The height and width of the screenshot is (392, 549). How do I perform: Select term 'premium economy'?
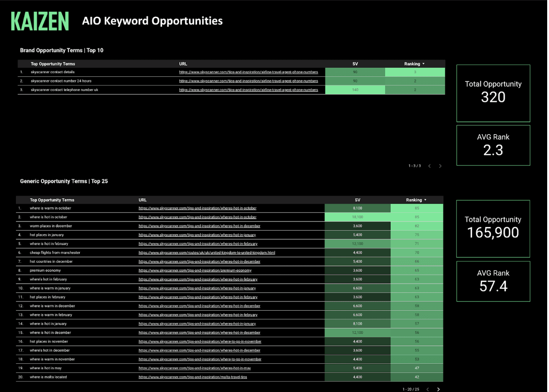[x=45, y=270]
